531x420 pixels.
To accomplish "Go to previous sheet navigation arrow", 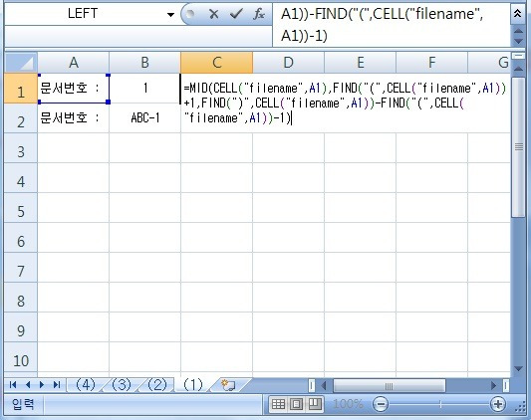I will coord(28,385).
